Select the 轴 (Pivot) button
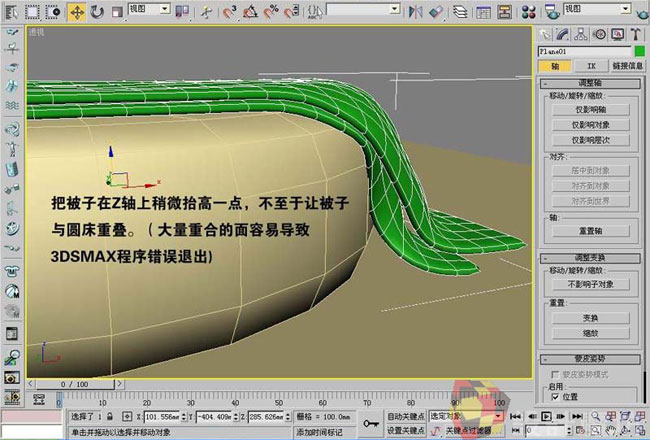The width and height of the screenshot is (650, 440). [x=555, y=66]
